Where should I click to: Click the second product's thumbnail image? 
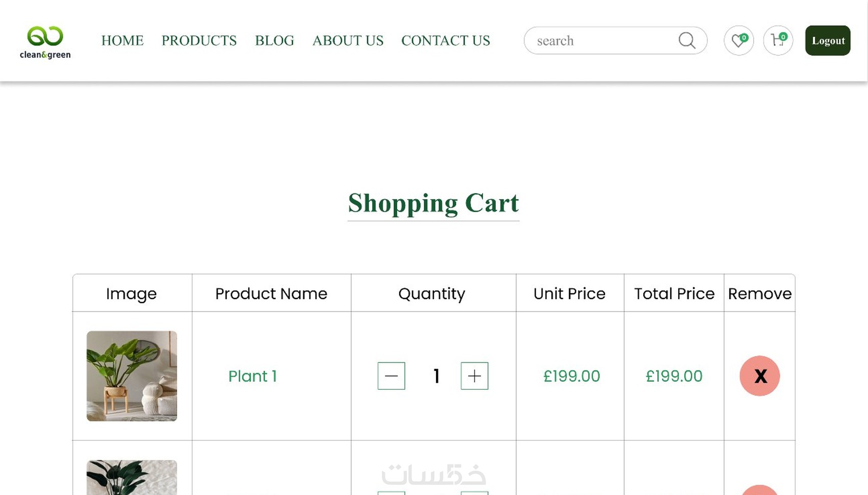coord(132,478)
